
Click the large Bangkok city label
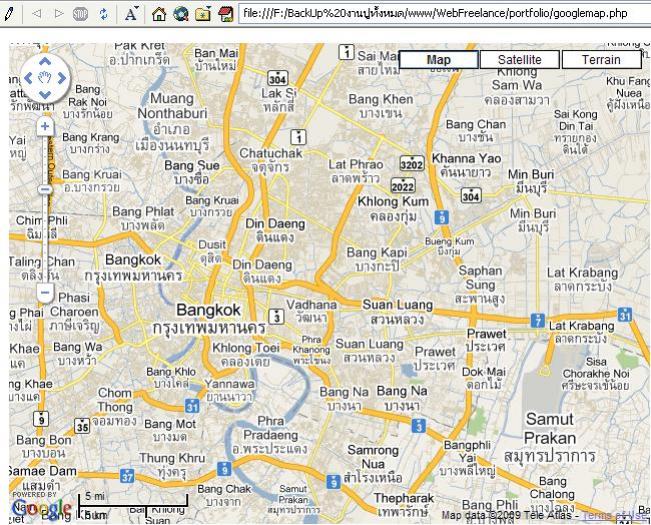coord(208,319)
